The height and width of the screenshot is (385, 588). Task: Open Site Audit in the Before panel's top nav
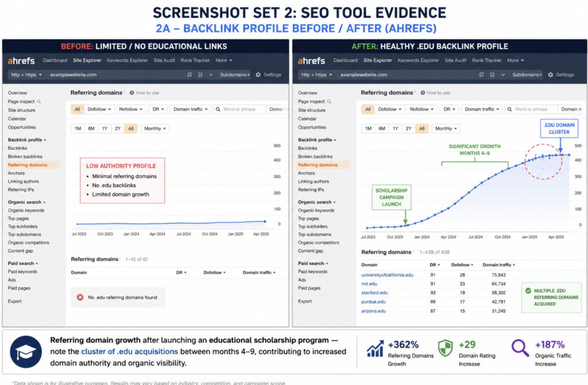(x=164, y=60)
